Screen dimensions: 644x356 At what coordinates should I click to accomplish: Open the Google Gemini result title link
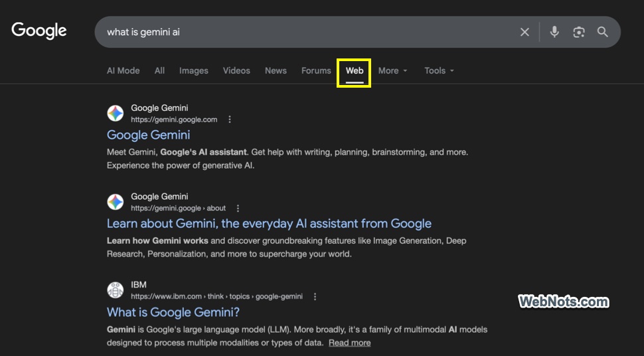(148, 135)
